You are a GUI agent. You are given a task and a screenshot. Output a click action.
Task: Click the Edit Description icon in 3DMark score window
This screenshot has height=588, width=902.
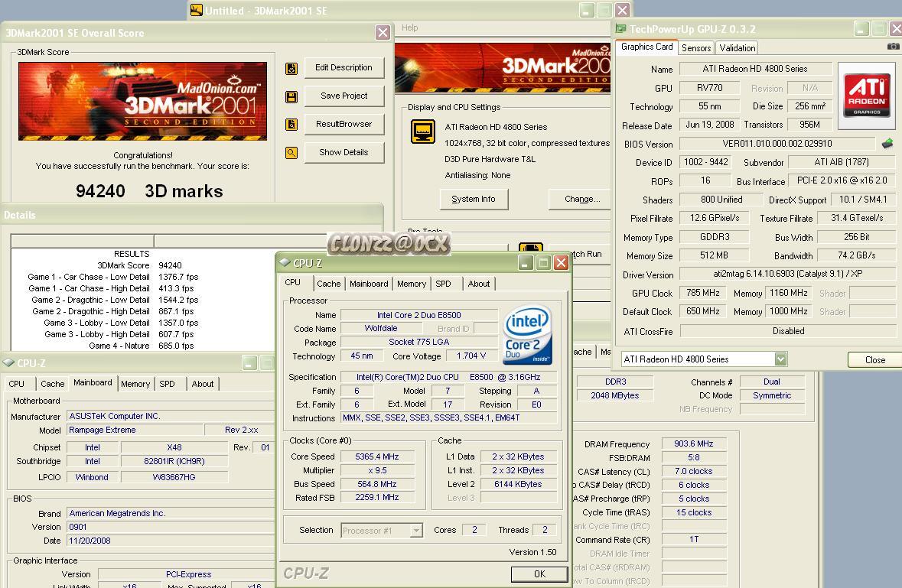pos(291,69)
